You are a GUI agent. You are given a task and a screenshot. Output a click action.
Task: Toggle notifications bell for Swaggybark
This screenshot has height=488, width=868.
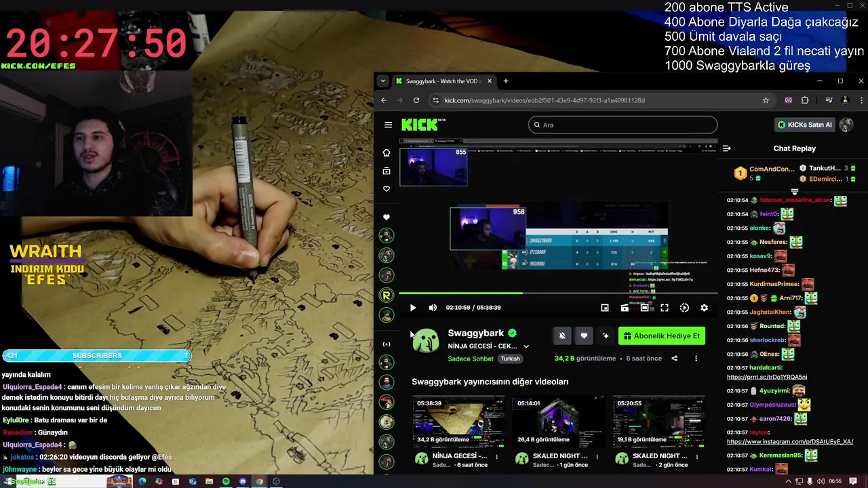pos(561,335)
